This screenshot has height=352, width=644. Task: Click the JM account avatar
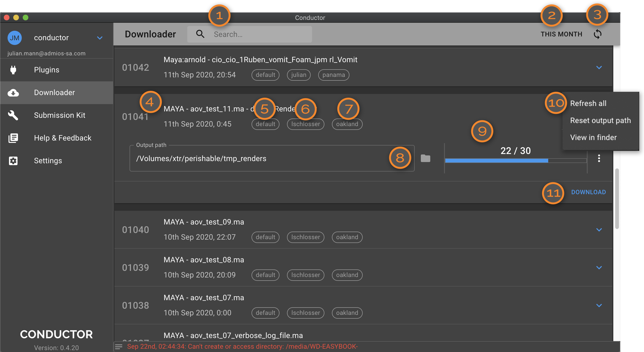(x=14, y=38)
